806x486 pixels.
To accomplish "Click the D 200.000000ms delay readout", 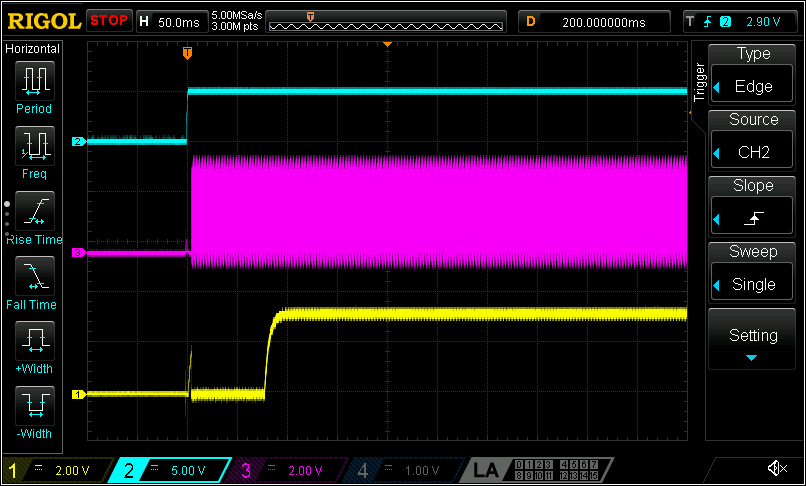I will [x=594, y=22].
